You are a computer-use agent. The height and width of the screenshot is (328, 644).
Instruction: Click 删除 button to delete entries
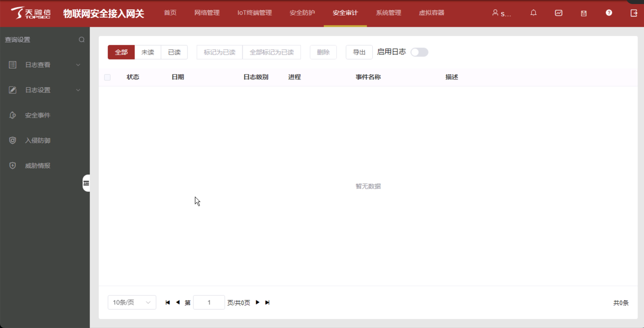323,52
